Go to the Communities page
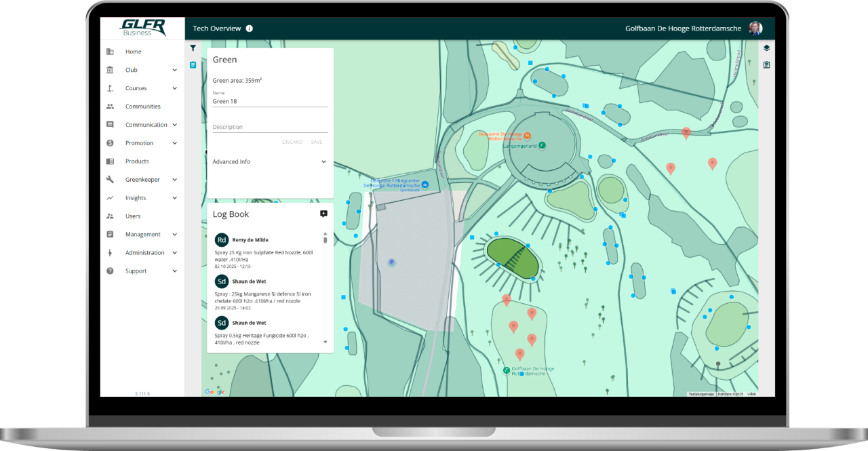This screenshot has height=451, width=868. 142,106
